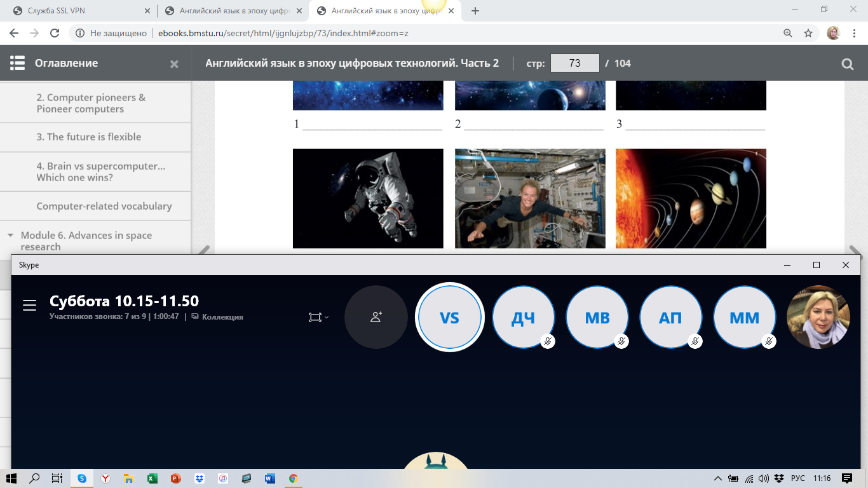Select the VS participant avatar
The height and width of the screenshot is (488, 868).
449,317
